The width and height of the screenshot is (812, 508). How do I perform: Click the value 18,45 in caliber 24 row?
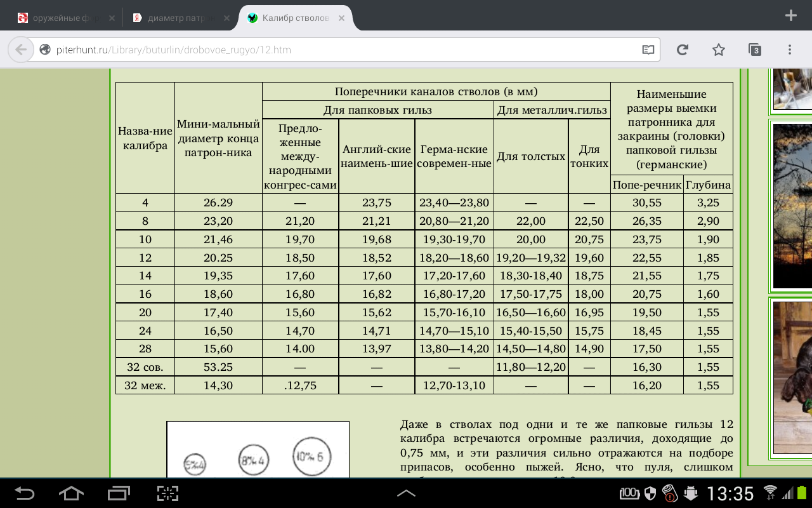(647, 331)
